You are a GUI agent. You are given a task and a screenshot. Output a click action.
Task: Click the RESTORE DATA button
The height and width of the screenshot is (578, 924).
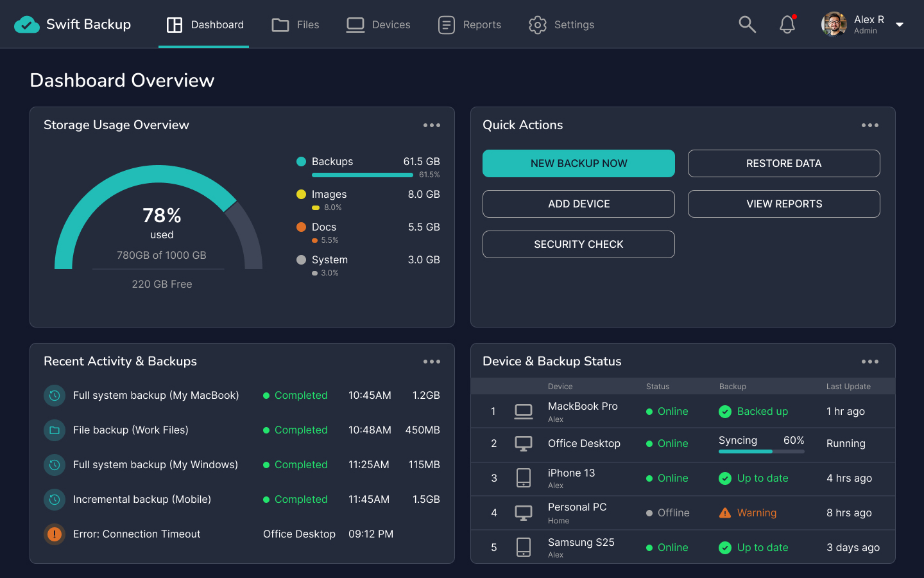[x=784, y=163]
